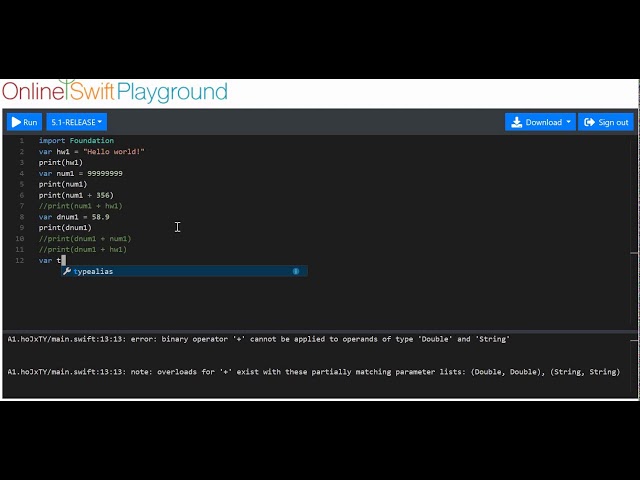Click the line 'print(num1)'

point(63,184)
